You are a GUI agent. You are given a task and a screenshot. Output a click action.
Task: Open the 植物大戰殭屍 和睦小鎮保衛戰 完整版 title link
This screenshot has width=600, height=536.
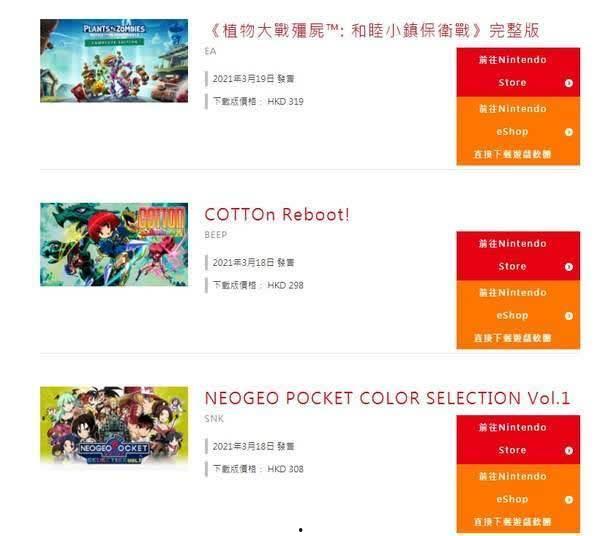[373, 31]
